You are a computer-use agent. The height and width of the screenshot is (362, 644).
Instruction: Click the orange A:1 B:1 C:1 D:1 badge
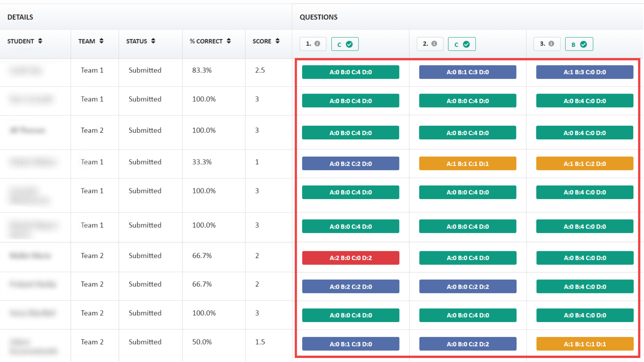467,164
